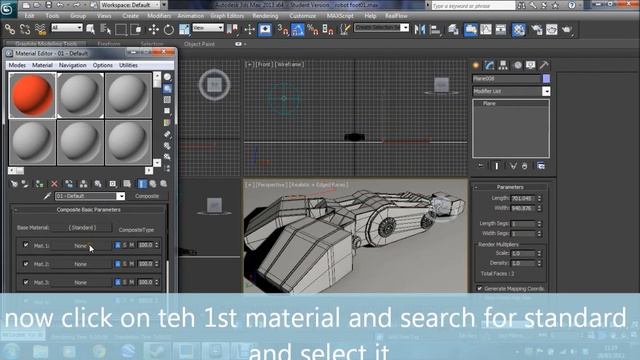Toggle Generate Mapping Coords checkbox
This screenshot has width=640, height=360.
[x=480, y=289]
